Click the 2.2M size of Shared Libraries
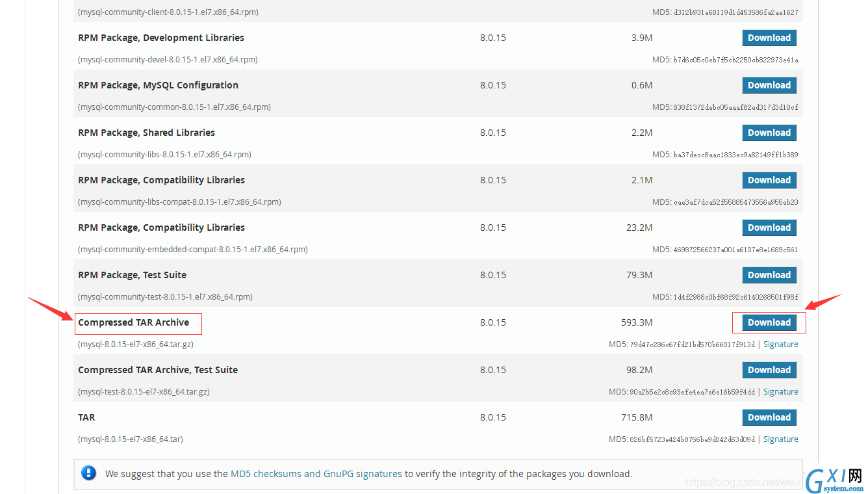The width and height of the screenshot is (868, 494). [642, 133]
